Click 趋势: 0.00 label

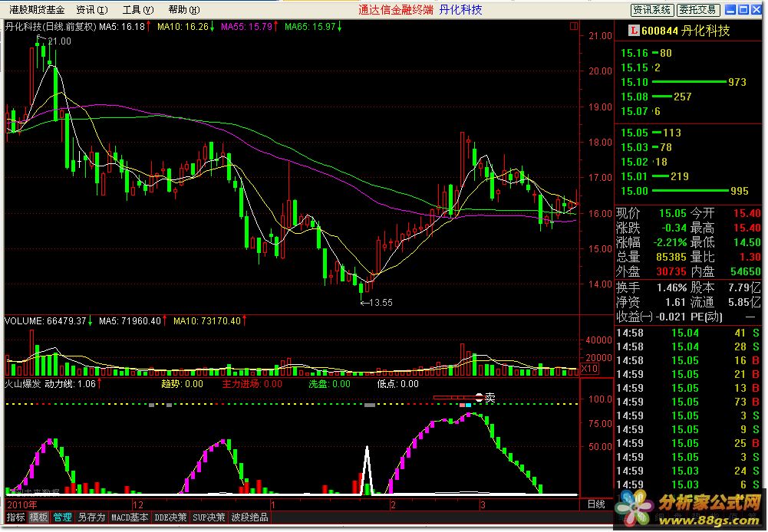tap(182, 384)
